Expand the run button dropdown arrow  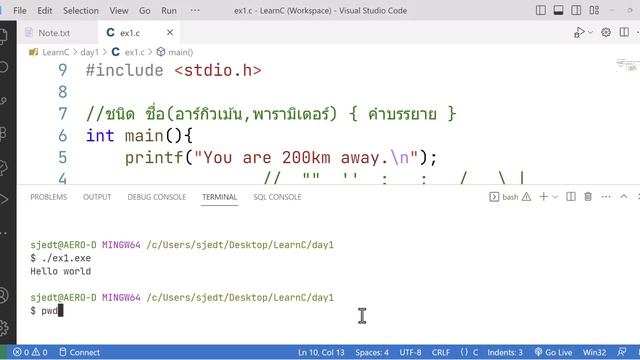point(590,32)
